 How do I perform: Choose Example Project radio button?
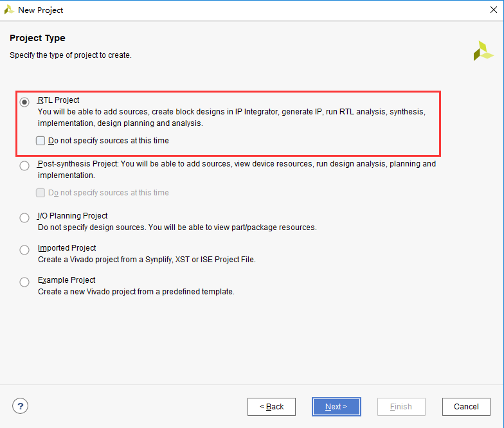(24, 282)
